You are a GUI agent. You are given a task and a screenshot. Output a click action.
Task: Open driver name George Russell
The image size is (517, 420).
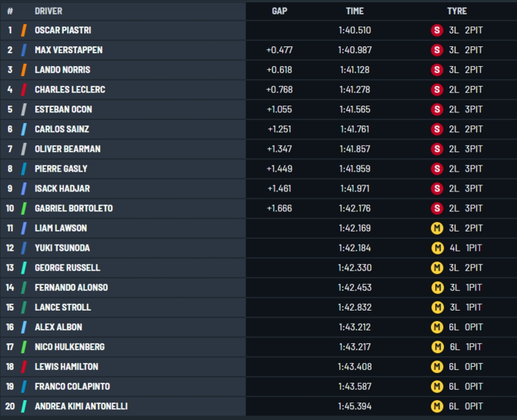pos(67,267)
